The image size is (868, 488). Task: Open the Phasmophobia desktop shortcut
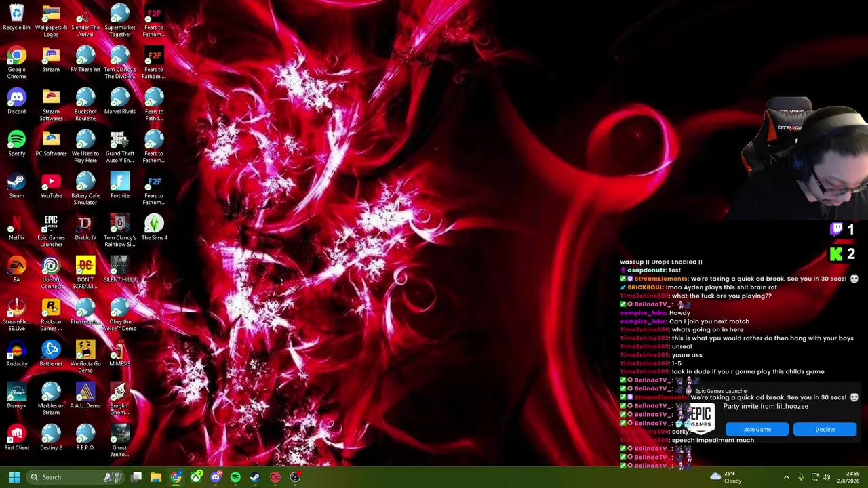(85, 312)
